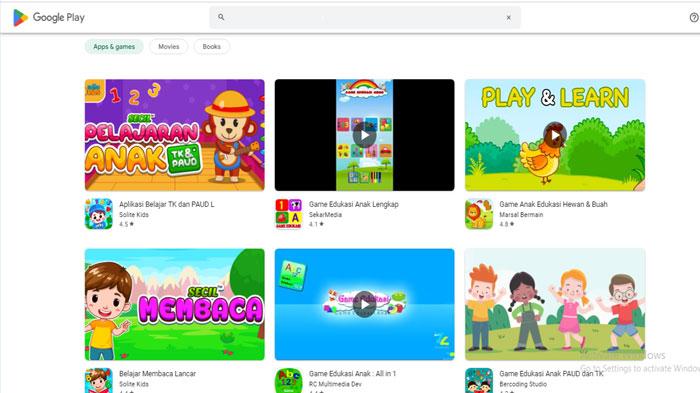Viewport: 700px width, 393px height.
Task: Open the Secil Membaca banner image
Action: [x=175, y=304]
